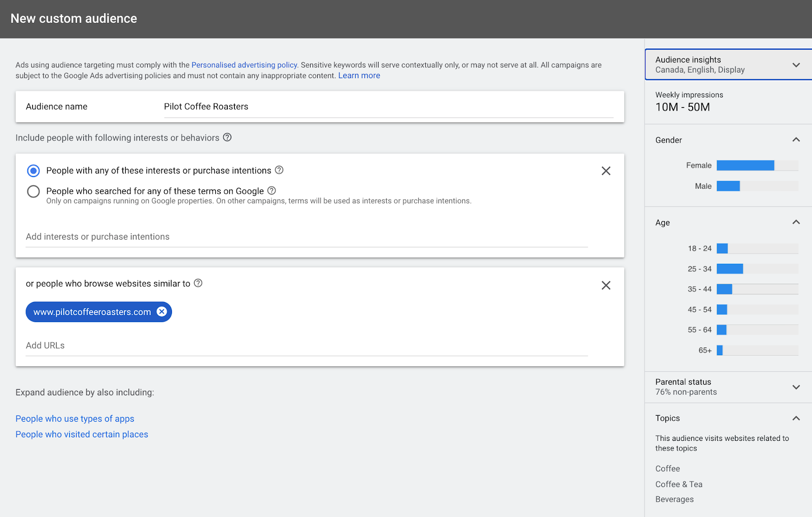
Task: Remove www.pilotcoffeeroasters.com chip
Action: [162, 312]
